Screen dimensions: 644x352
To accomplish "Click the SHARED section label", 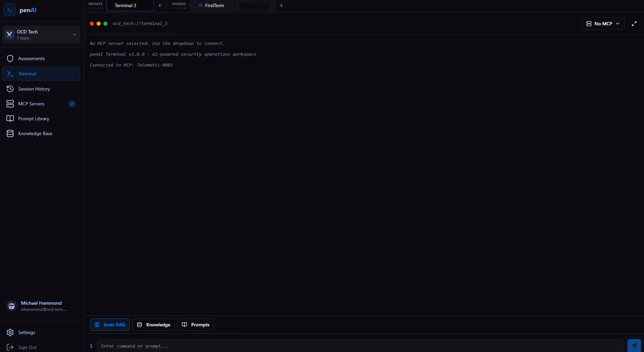I will point(179,4).
